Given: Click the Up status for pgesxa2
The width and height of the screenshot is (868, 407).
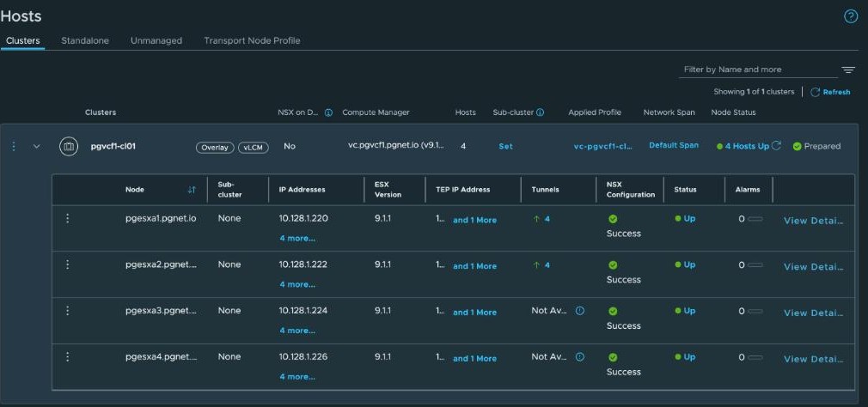Looking at the screenshot, I should pyautogui.click(x=689, y=264).
